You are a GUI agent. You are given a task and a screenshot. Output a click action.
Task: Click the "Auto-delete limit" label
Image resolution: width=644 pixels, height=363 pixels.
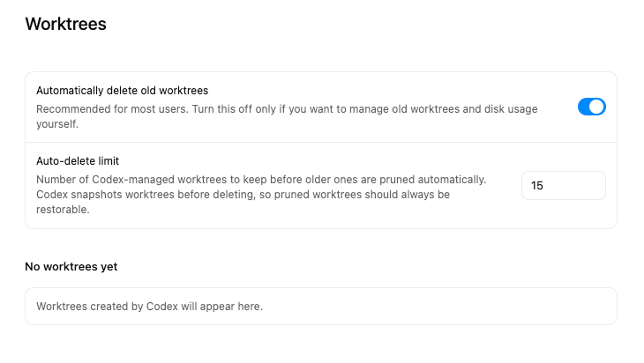click(x=78, y=161)
